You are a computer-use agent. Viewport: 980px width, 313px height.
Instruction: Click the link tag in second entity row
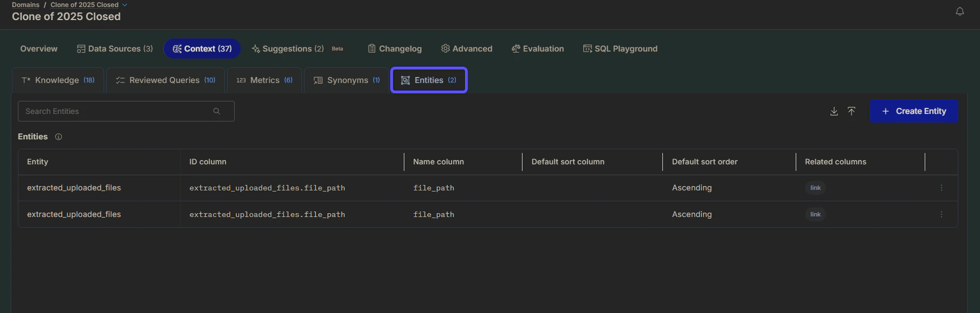(x=815, y=214)
